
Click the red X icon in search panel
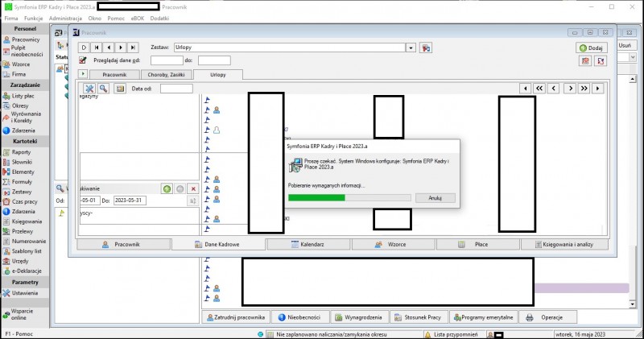click(x=193, y=188)
